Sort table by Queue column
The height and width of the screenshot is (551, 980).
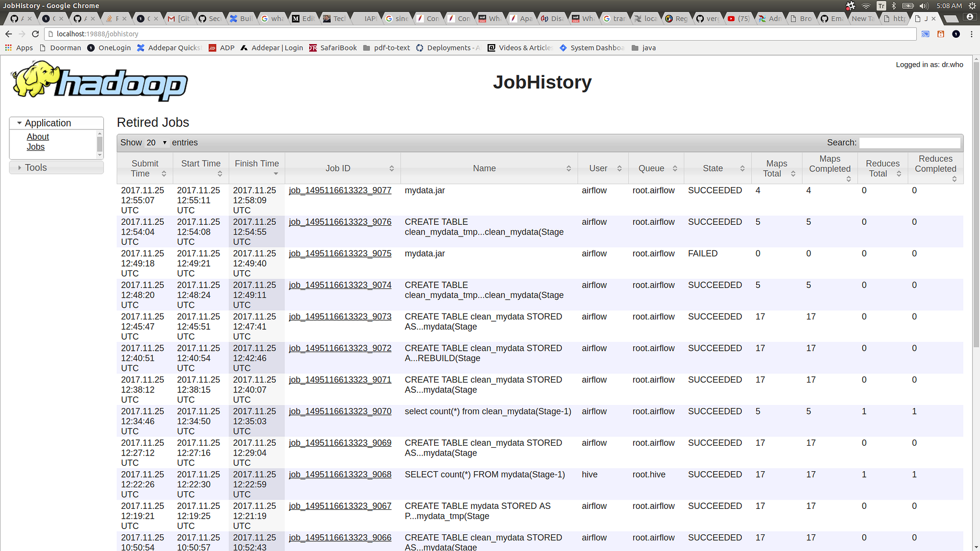tap(656, 168)
